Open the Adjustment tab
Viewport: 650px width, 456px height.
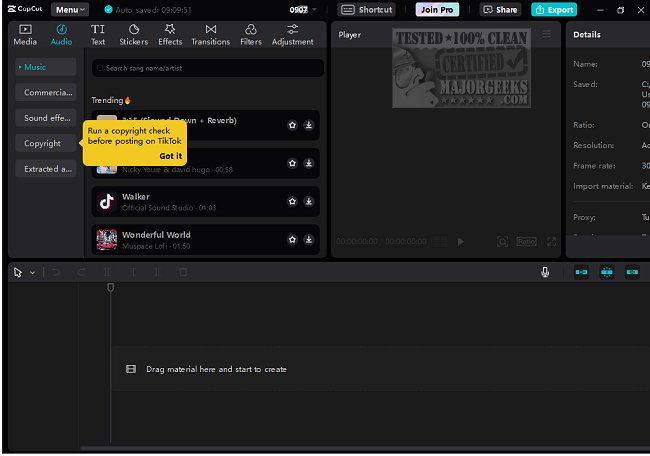(292, 35)
